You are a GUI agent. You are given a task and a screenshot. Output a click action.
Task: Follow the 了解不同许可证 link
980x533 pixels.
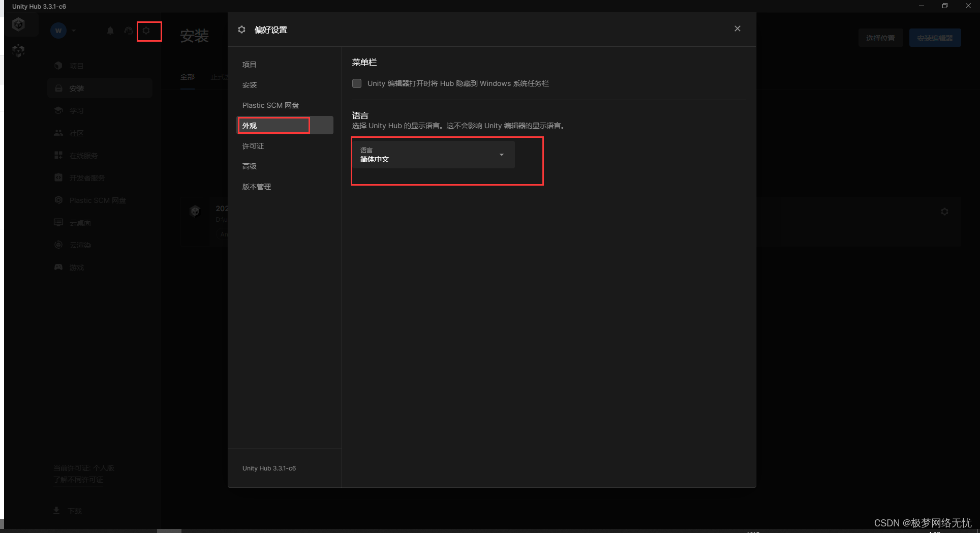pyautogui.click(x=78, y=480)
